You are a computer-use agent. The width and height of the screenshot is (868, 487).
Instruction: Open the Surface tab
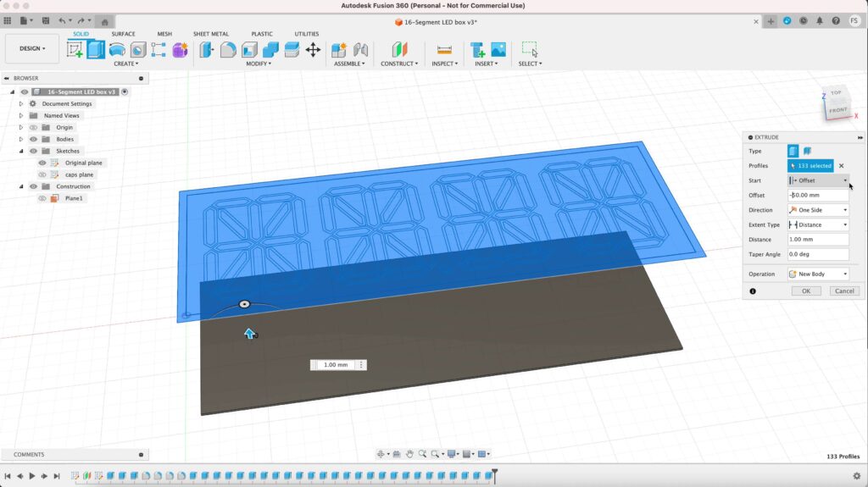pos(123,34)
